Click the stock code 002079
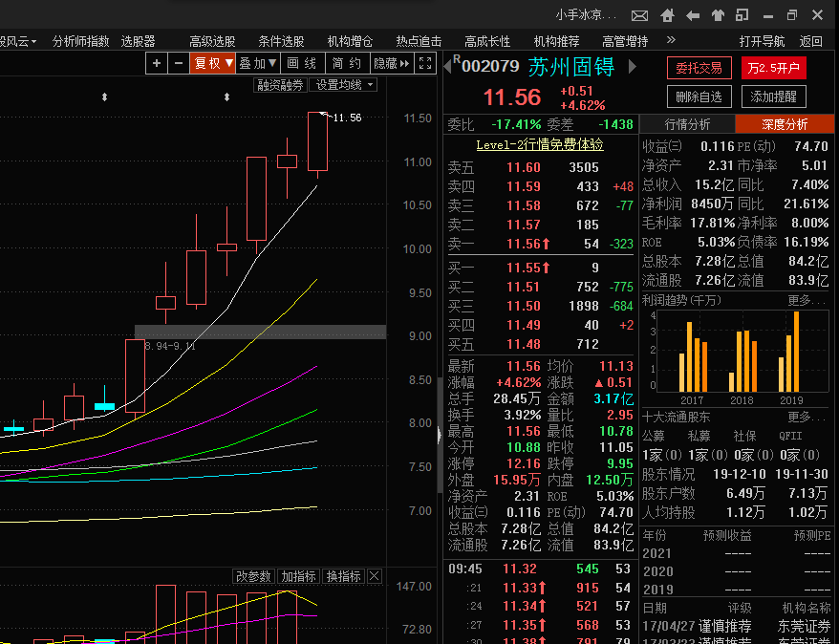This screenshot has height=644, width=839. (x=490, y=66)
